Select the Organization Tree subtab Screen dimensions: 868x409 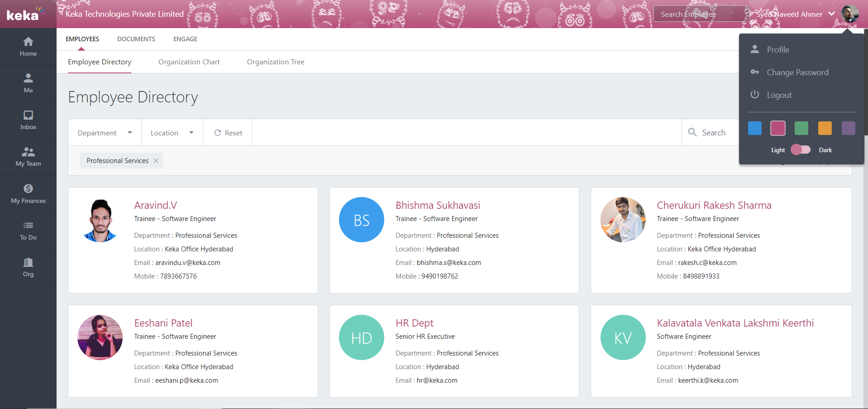click(x=276, y=62)
